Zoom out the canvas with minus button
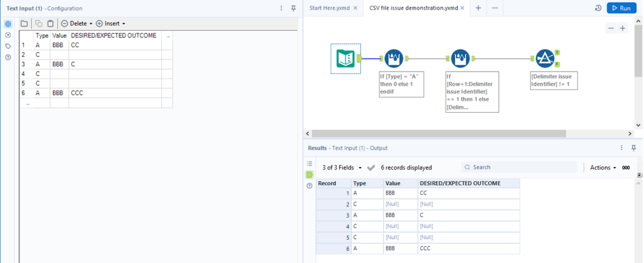The image size is (644, 263). pyautogui.click(x=611, y=28)
